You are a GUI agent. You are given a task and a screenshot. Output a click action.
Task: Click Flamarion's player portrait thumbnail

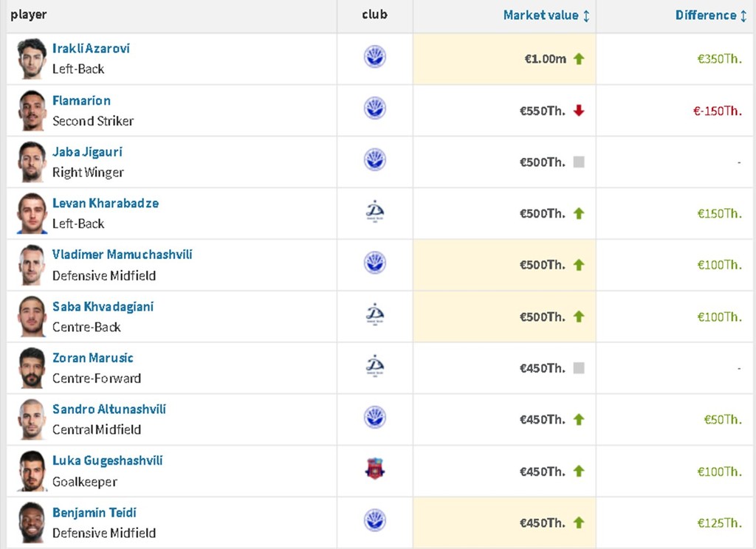pyautogui.click(x=32, y=110)
